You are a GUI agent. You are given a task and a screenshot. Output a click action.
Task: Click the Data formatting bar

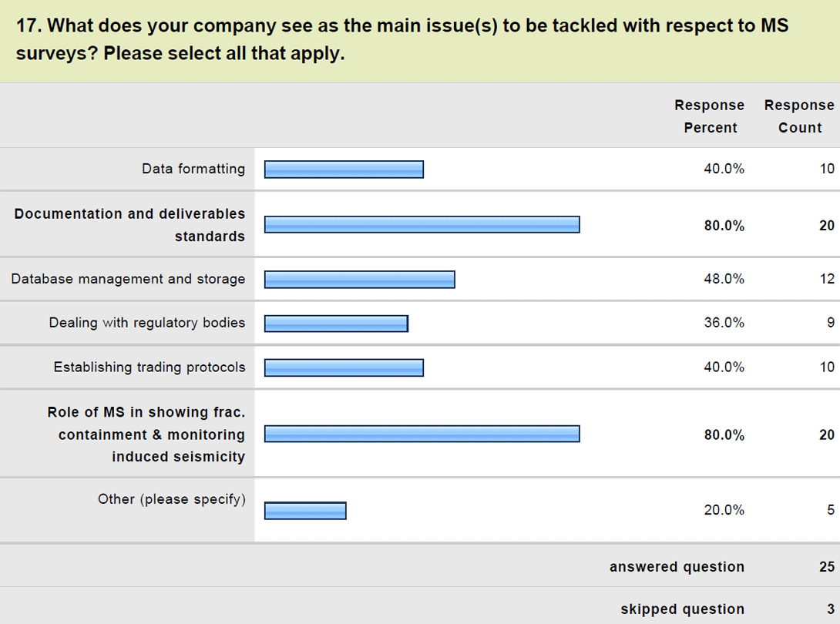344,169
